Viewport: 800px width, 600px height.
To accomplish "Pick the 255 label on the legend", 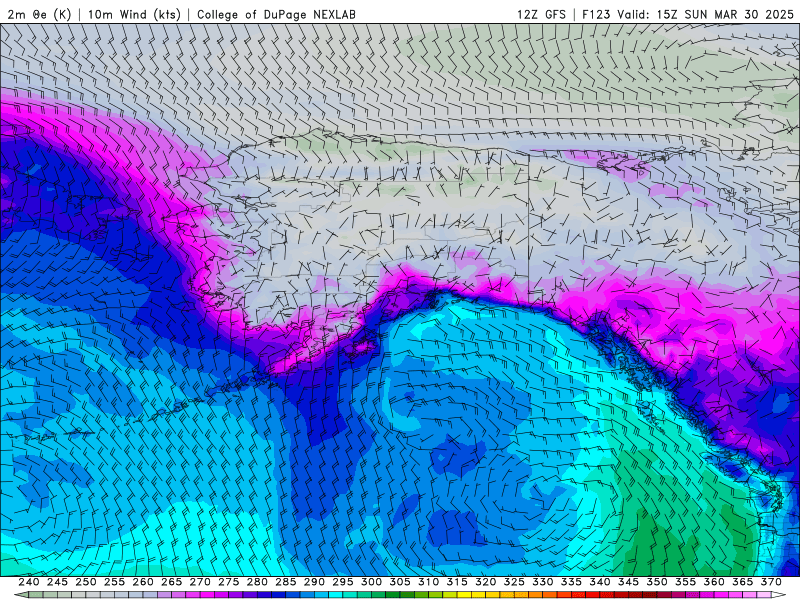I will pos(114,582).
